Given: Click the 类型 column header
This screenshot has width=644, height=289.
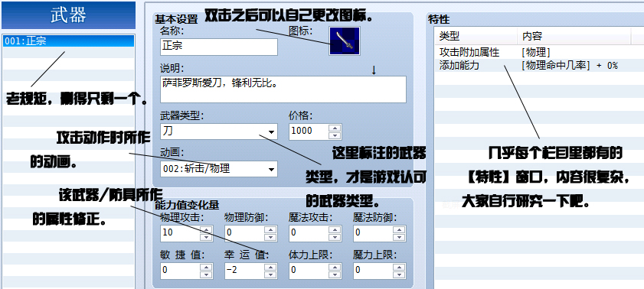Looking at the screenshot, I should click(x=476, y=36).
